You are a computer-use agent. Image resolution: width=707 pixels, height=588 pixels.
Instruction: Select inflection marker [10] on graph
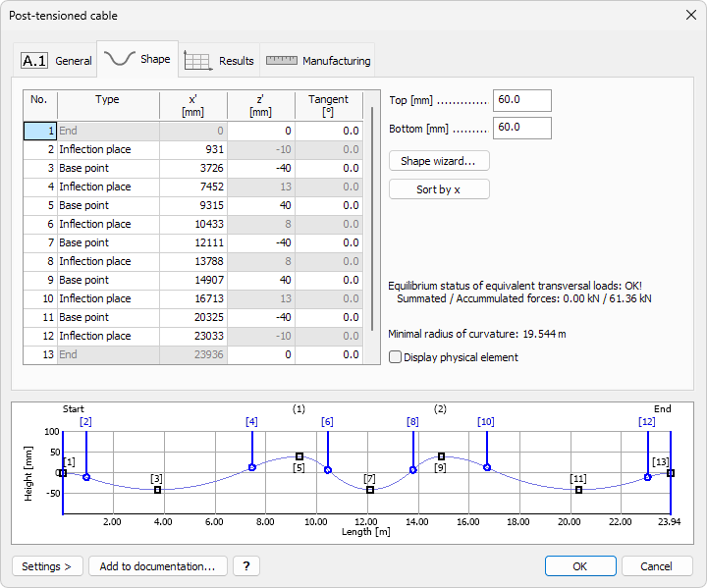pos(487,467)
